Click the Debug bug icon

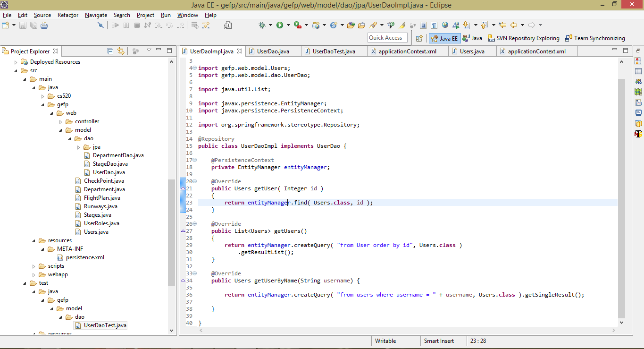[x=262, y=25]
